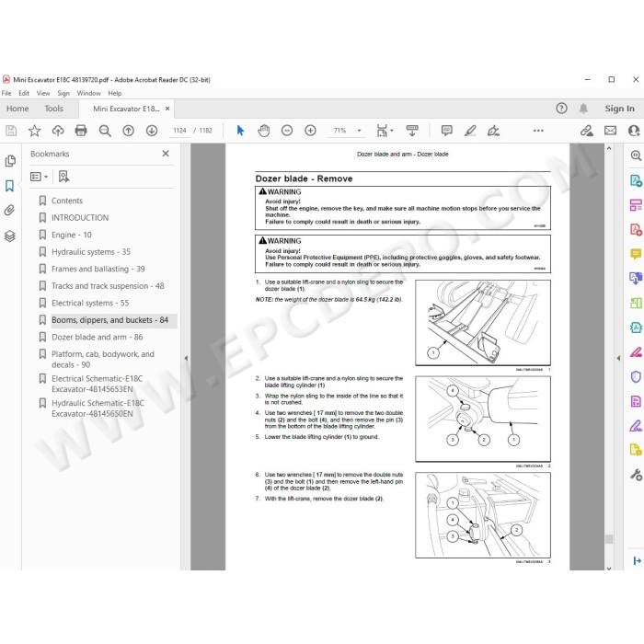Open Platform, cab, bodywork bookmark
This screenshot has height=644, width=644.
click(103, 360)
